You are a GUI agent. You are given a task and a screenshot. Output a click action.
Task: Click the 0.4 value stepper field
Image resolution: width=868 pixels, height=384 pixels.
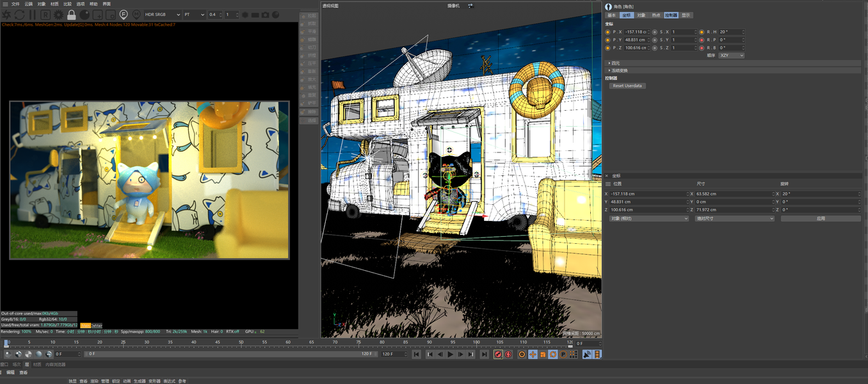[x=215, y=14]
